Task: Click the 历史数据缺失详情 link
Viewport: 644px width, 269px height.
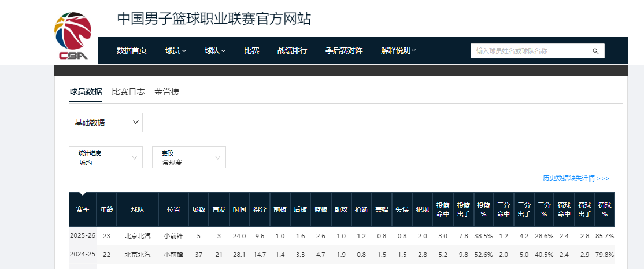Action: [x=576, y=178]
